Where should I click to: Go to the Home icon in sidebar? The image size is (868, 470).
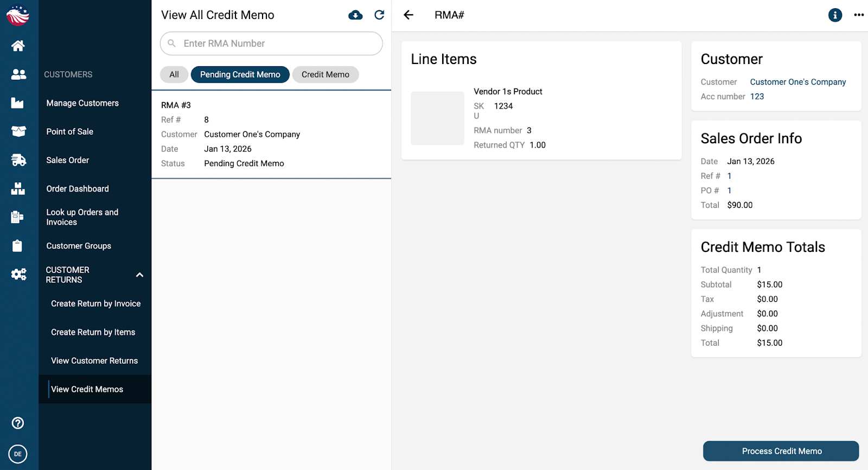[x=18, y=46]
